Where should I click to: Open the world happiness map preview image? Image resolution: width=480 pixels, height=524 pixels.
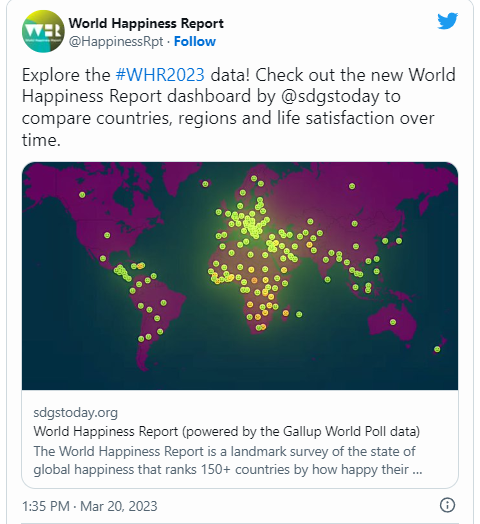(240, 276)
